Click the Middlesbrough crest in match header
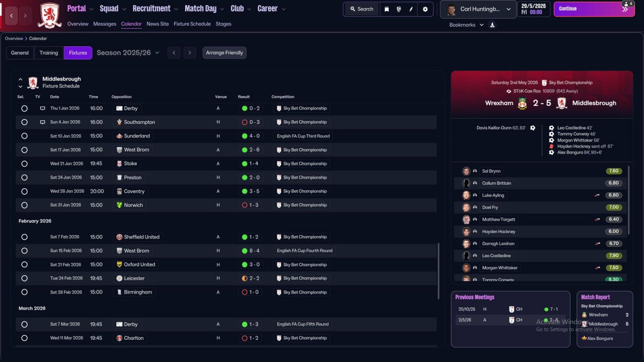 point(562,103)
